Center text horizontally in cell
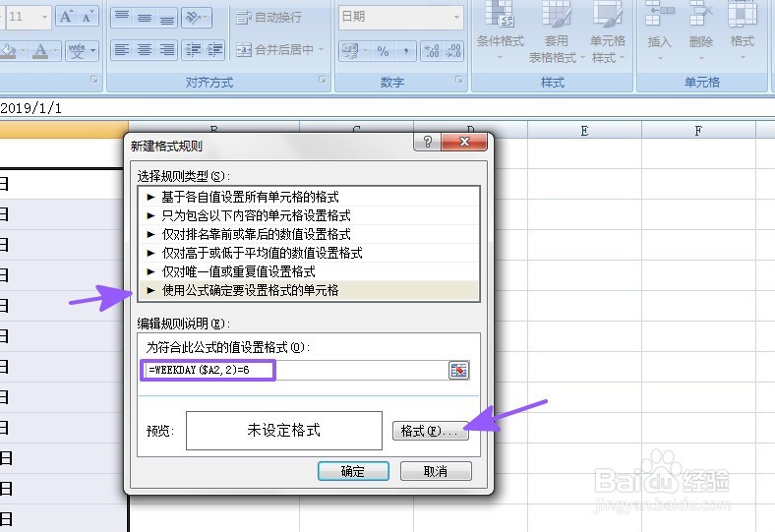This screenshot has height=532, width=775. 145,50
